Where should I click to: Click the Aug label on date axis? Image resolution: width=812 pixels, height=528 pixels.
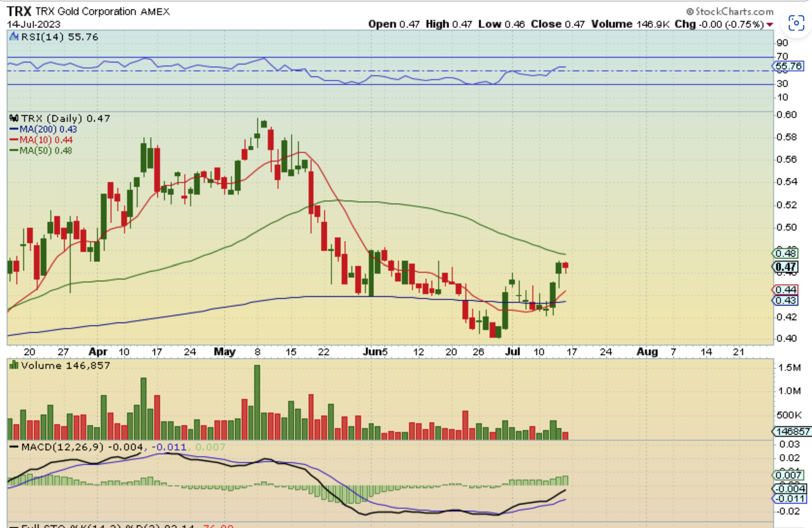(x=647, y=352)
